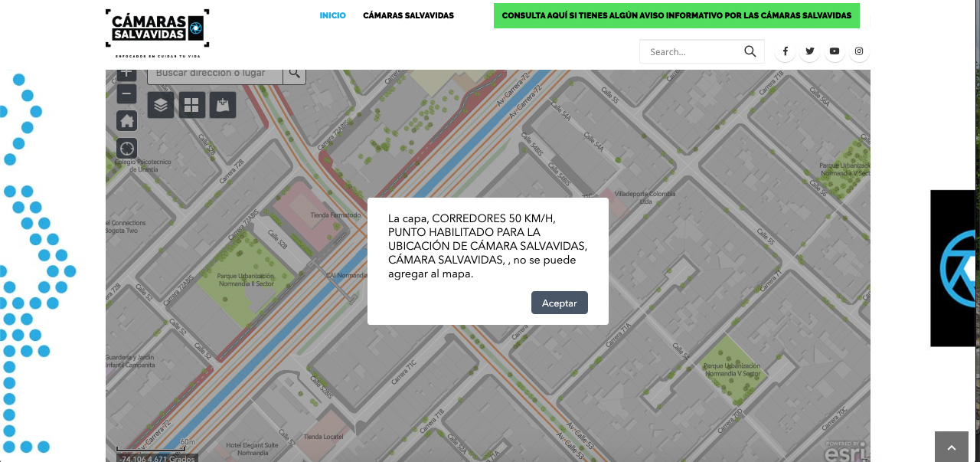
Task: Zoom out of the map
Action: click(x=127, y=94)
